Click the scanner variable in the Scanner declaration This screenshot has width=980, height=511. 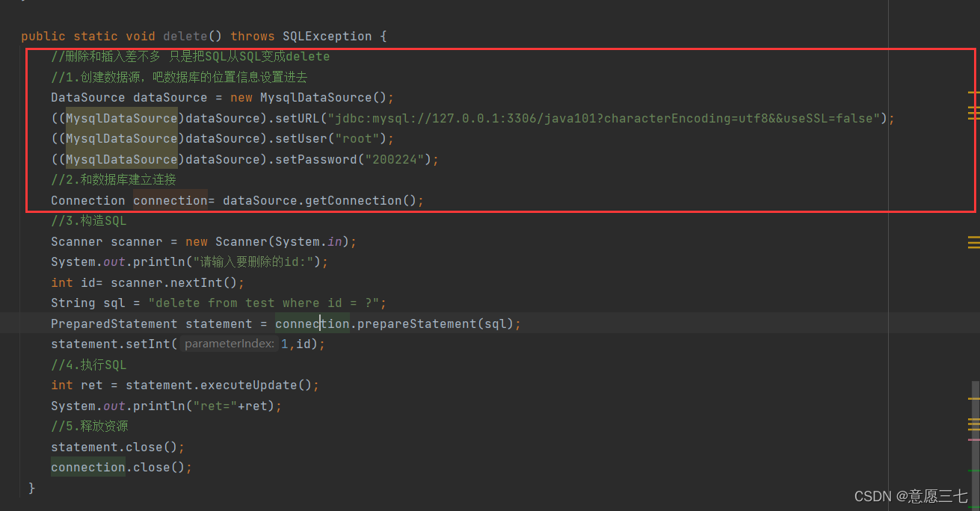click(x=136, y=241)
